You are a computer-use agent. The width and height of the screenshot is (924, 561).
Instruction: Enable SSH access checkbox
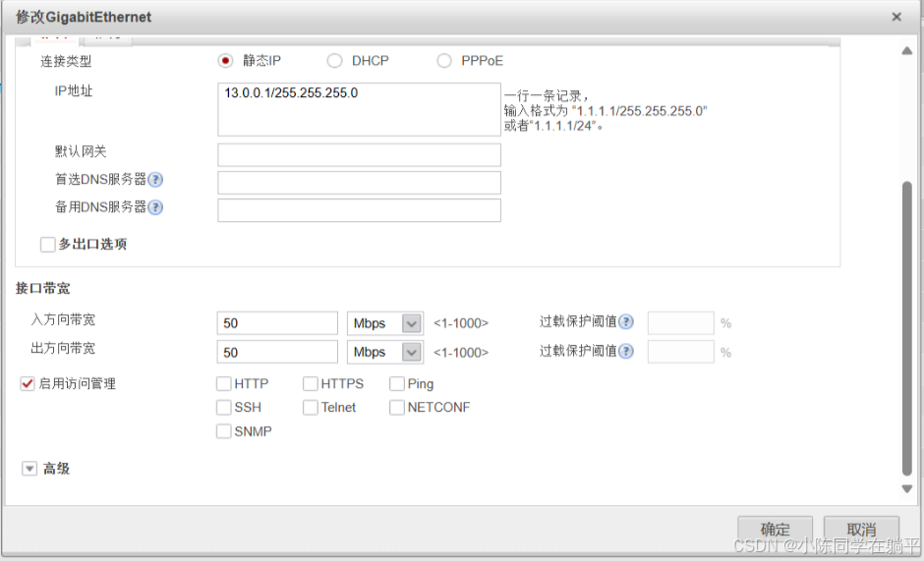pos(224,408)
